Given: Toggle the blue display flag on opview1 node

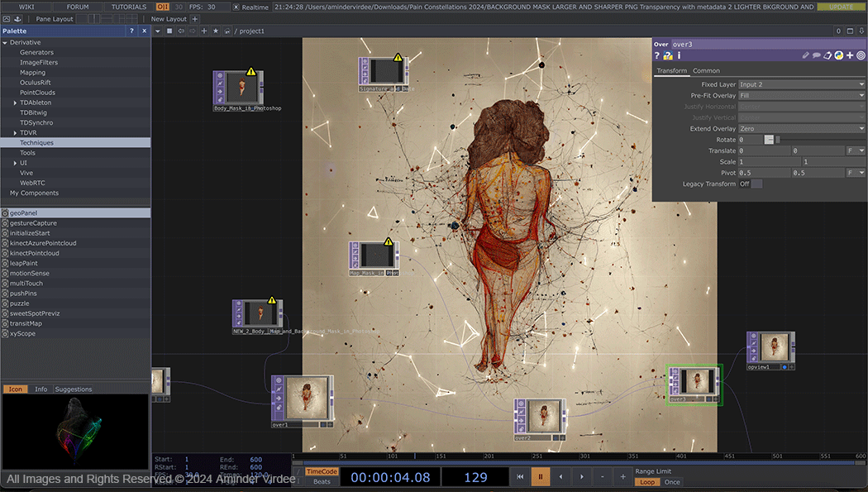Looking at the screenshot, I should [785, 367].
